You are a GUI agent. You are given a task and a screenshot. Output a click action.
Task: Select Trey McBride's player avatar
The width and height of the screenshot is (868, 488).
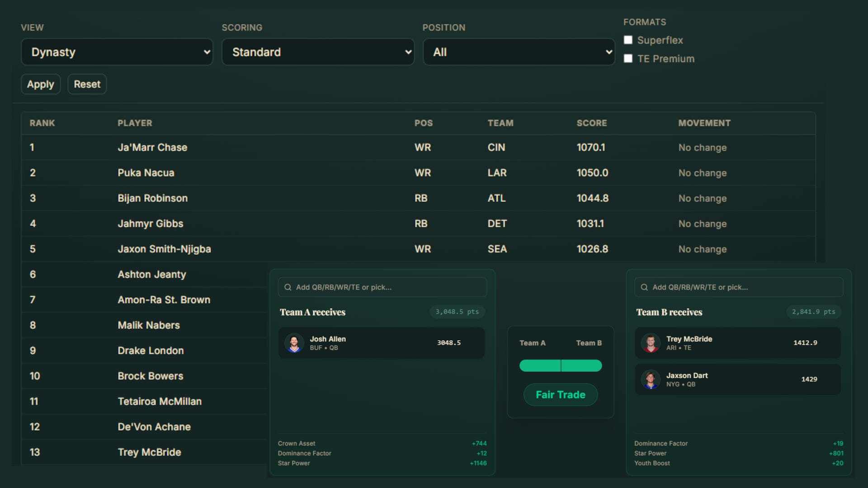point(651,343)
